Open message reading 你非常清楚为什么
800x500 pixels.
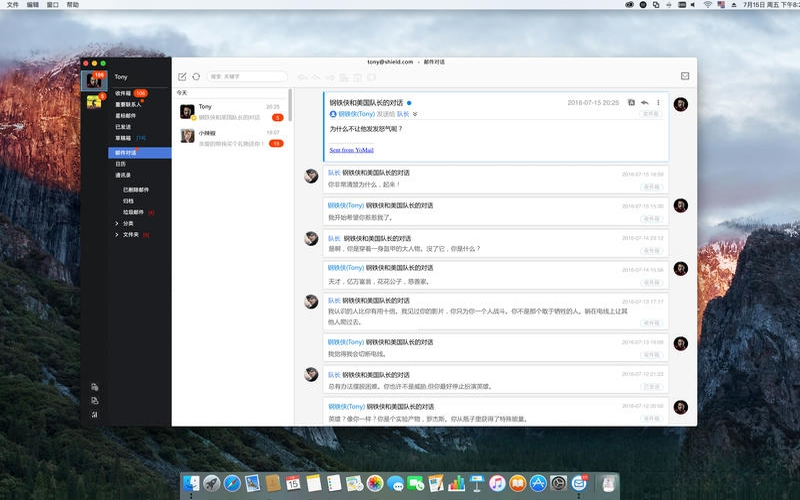(496, 179)
